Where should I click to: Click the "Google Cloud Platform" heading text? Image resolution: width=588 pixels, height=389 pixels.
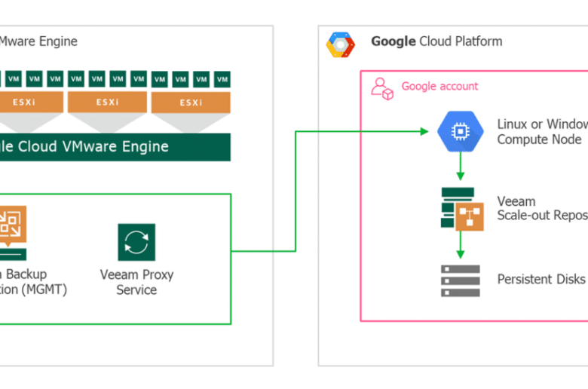click(x=436, y=41)
